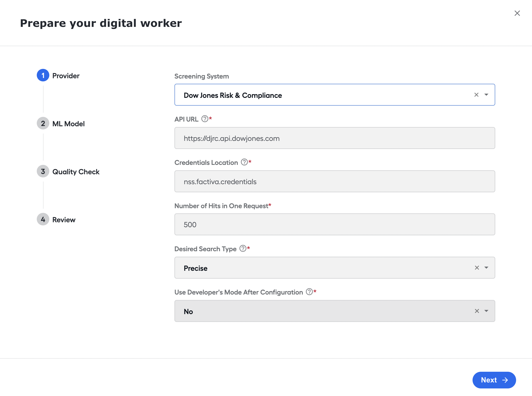Screen dimensions: 532x396
Task: Click the Prepare your digital worker heading
Action: (101, 23)
